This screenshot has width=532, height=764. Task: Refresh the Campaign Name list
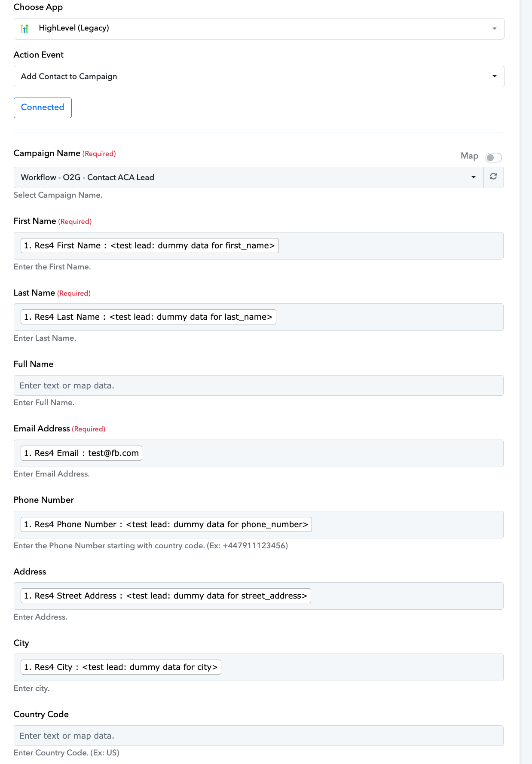493,177
